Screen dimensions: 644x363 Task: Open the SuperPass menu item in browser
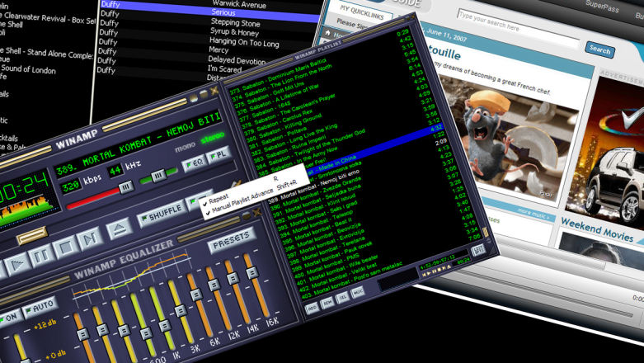pyautogui.click(x=602, y=7)
